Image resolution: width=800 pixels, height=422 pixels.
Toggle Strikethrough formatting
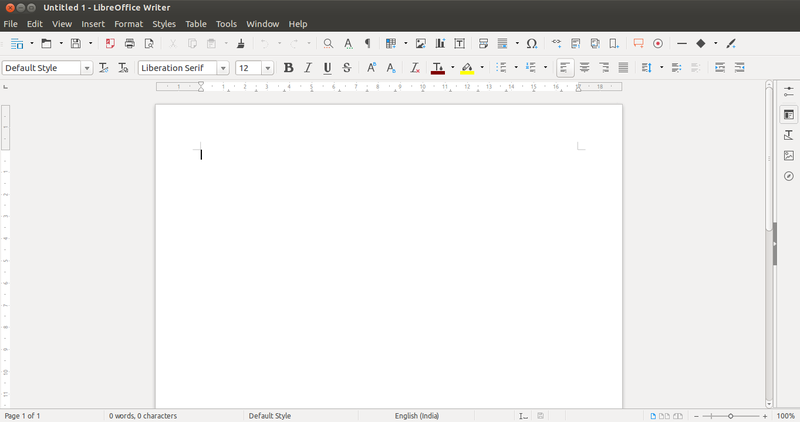346,68
